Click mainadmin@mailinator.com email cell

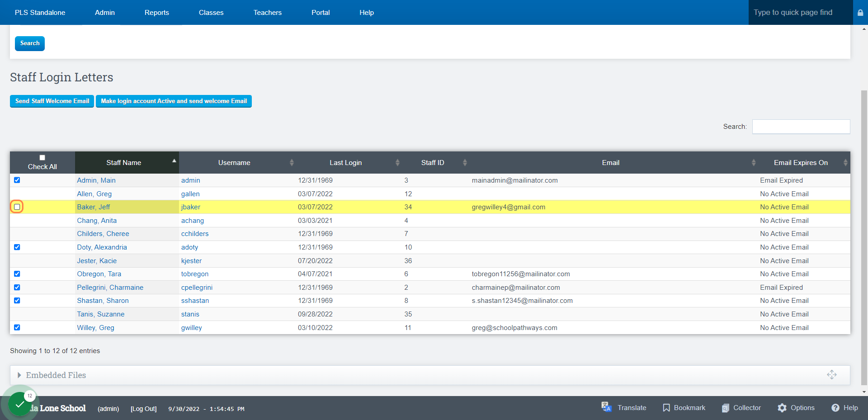(x=515, y=180)
